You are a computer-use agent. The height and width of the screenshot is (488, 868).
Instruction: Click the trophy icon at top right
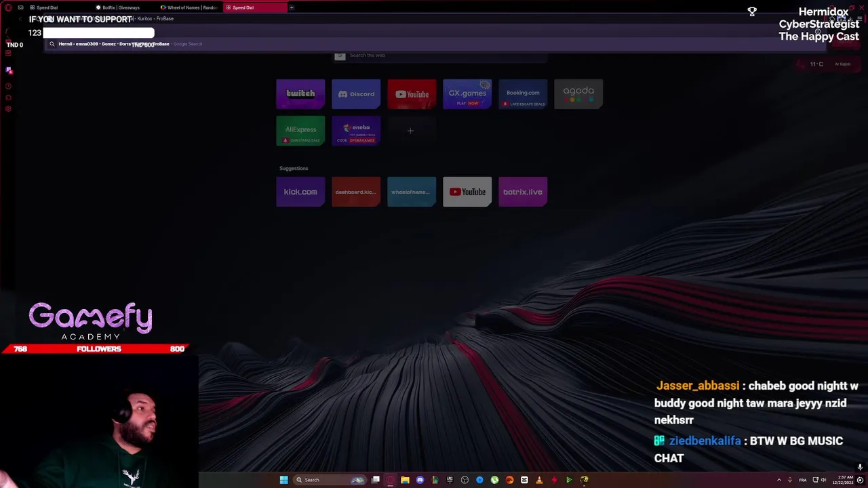click(x=752, y=12)
